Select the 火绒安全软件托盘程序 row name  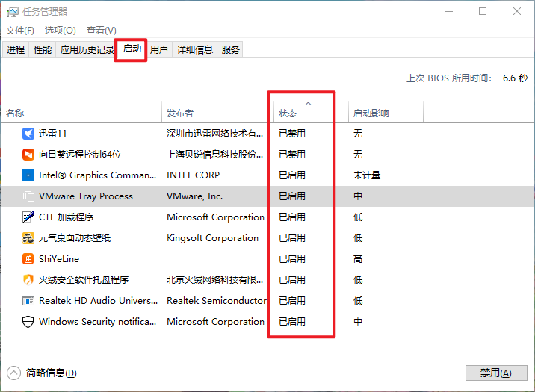(x=84, y=280)
